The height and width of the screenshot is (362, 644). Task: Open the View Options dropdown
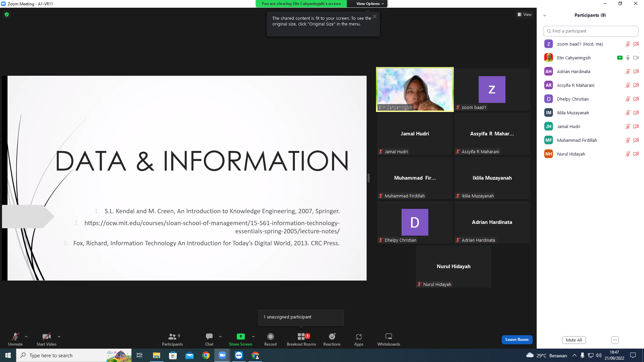click(x=370, y=4)
